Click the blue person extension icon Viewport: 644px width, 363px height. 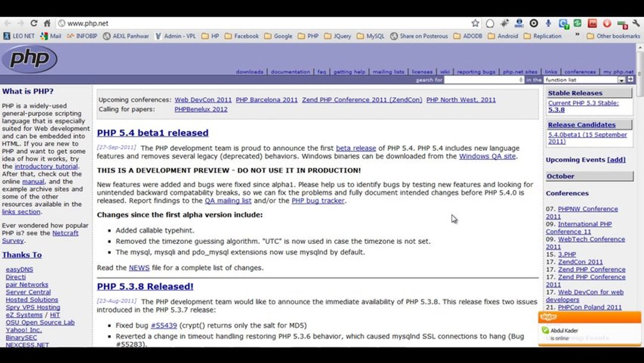[x=519, y=23]
